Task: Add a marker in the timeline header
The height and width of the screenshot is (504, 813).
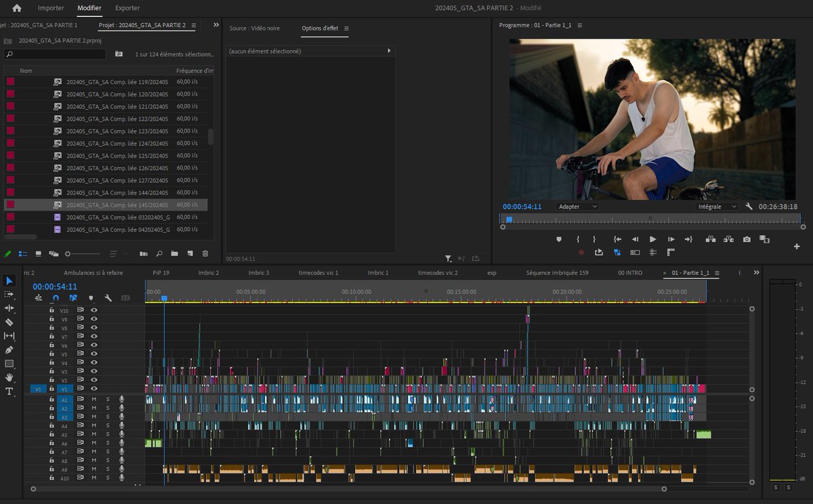Action: 91,297
